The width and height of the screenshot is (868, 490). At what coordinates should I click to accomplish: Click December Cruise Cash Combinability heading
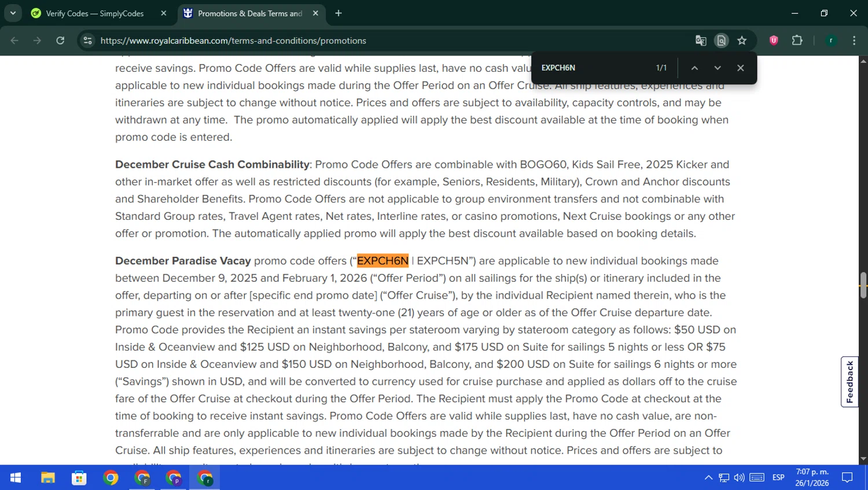click(212, 164)
